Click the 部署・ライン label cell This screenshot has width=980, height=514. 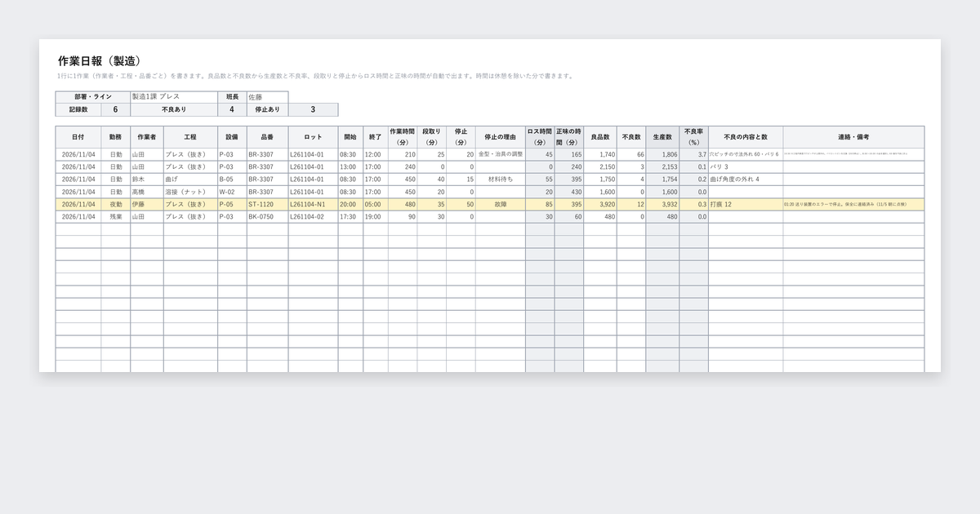tap(93, 97)
